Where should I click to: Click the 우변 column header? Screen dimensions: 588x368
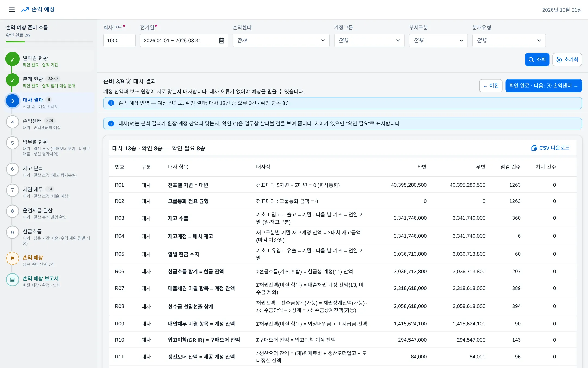(x=480, y=167)
